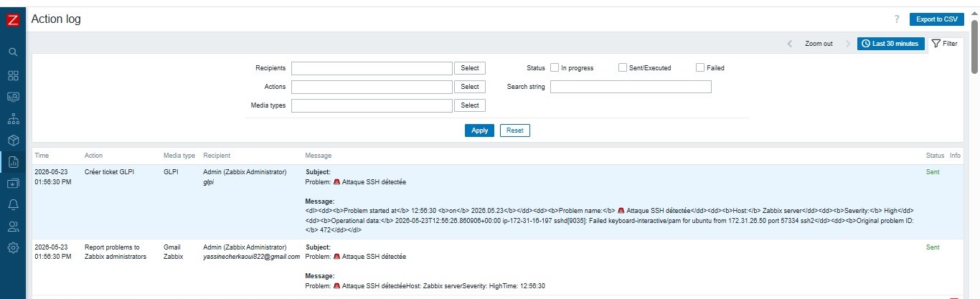Viewport: 980px width, 299px height.
Task: Focus the Search string input field
Action: pyautogui.click(x=631, y=87)
